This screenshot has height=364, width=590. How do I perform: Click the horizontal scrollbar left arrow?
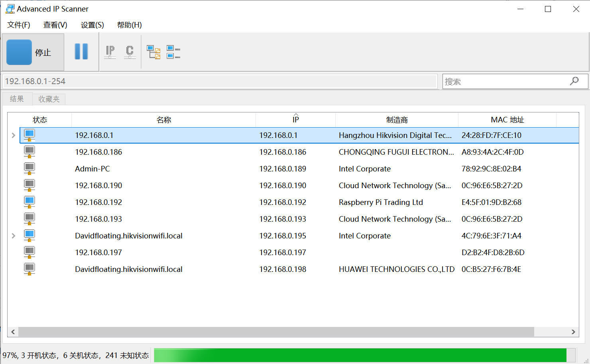13,332
